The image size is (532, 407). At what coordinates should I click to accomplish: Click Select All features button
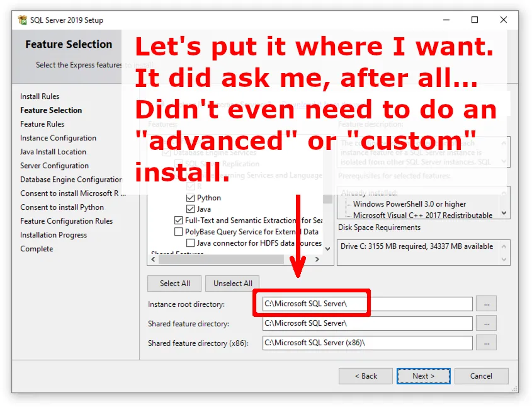(x=174, y=284)
